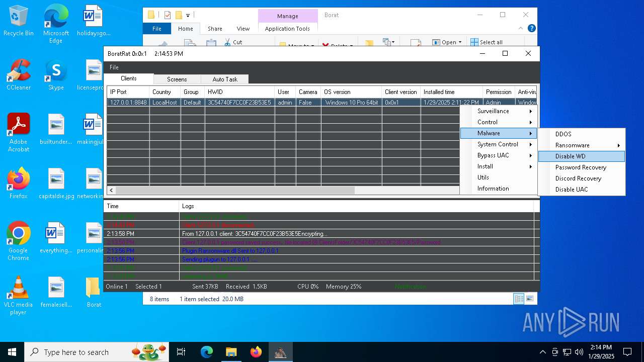Expand the Bypass UAC submenu
Image resolution: width=644 pixels, height=362 pixels.
[499, 155]
